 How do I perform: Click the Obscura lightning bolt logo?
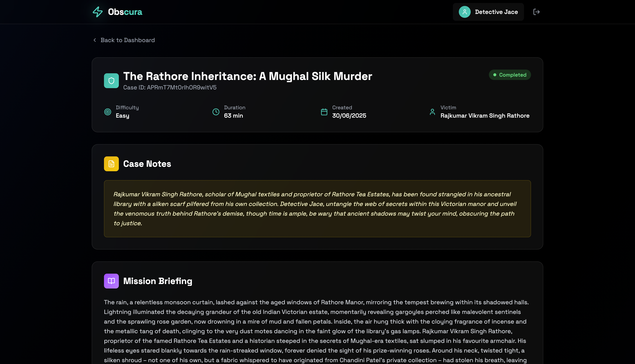click(97, 12)
